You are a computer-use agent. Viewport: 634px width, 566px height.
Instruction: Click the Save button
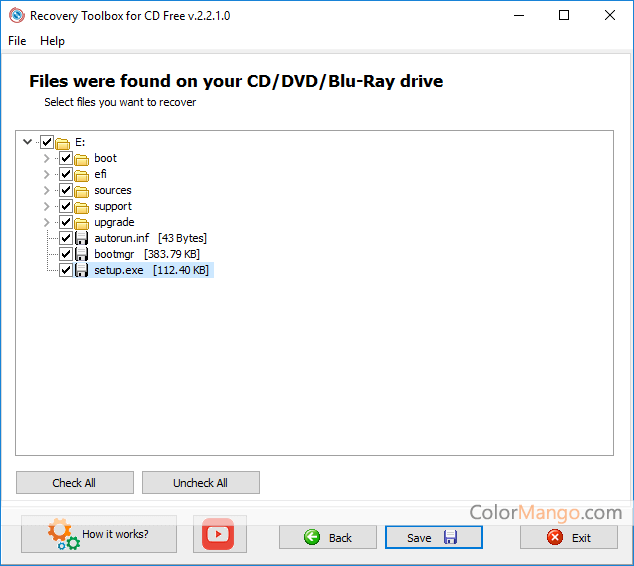pos(433,537)
